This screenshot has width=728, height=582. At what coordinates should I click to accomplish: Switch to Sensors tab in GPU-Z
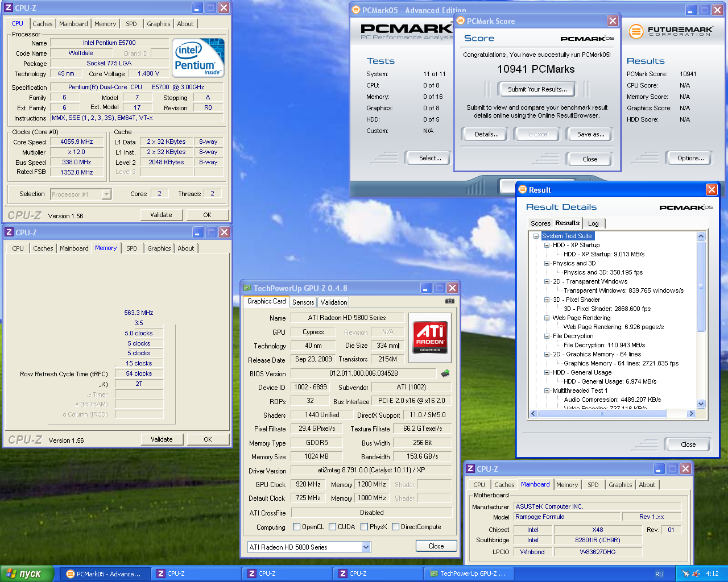pyautogui.click(x=303, y=302)
